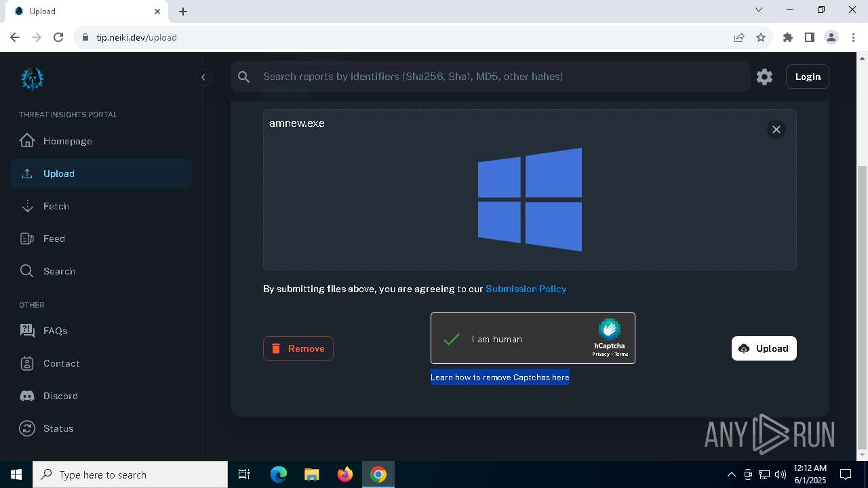Open the Discord link in the sidebar
Viewport: 868px width, 488px height.
point(101,396)
